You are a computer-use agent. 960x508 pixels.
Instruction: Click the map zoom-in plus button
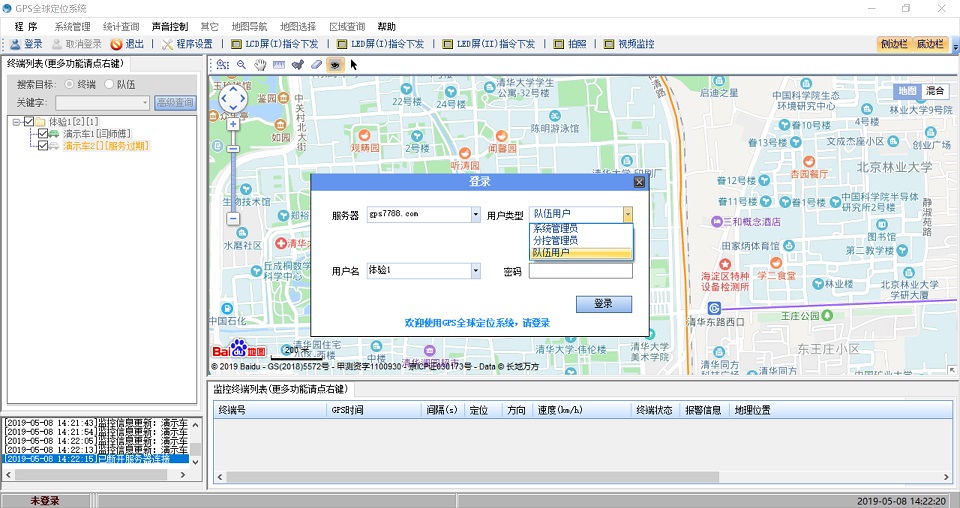point(233,124)
